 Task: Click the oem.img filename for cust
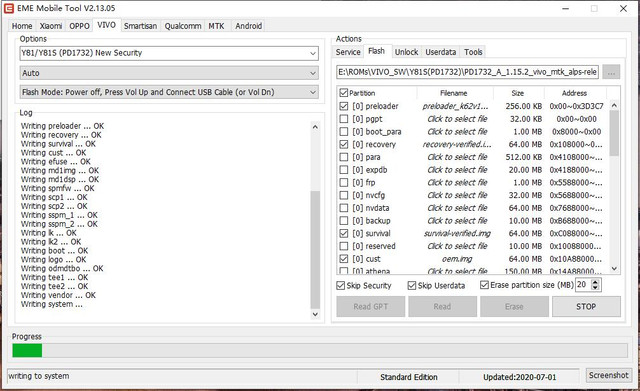coord(457,259)
